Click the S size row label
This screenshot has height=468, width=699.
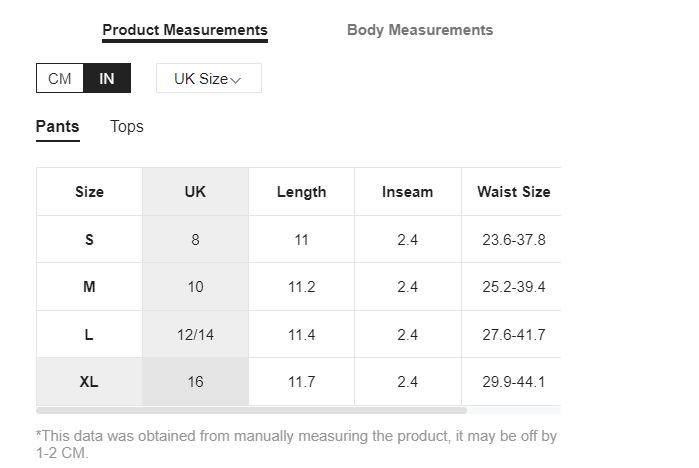tap(89, 240)
